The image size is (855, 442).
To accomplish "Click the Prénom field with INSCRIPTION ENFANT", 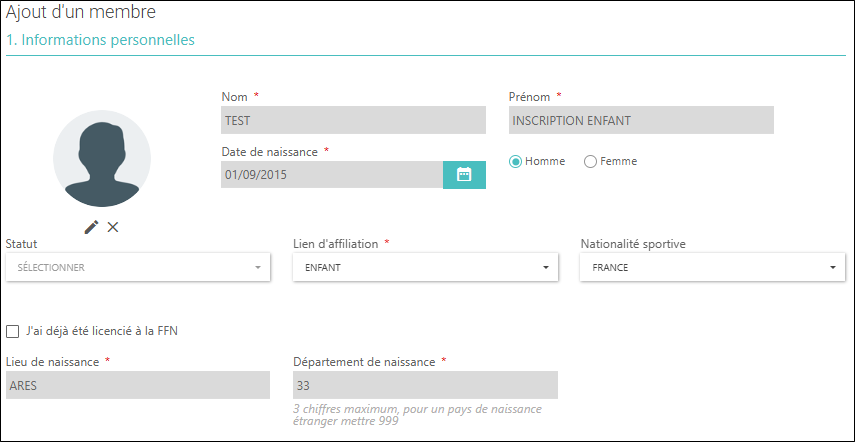I will coord(641,120).
